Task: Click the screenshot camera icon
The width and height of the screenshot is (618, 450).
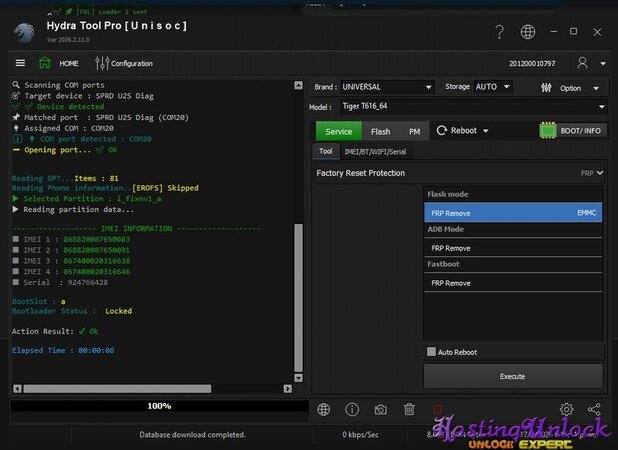Action: (x=381, y=409)
